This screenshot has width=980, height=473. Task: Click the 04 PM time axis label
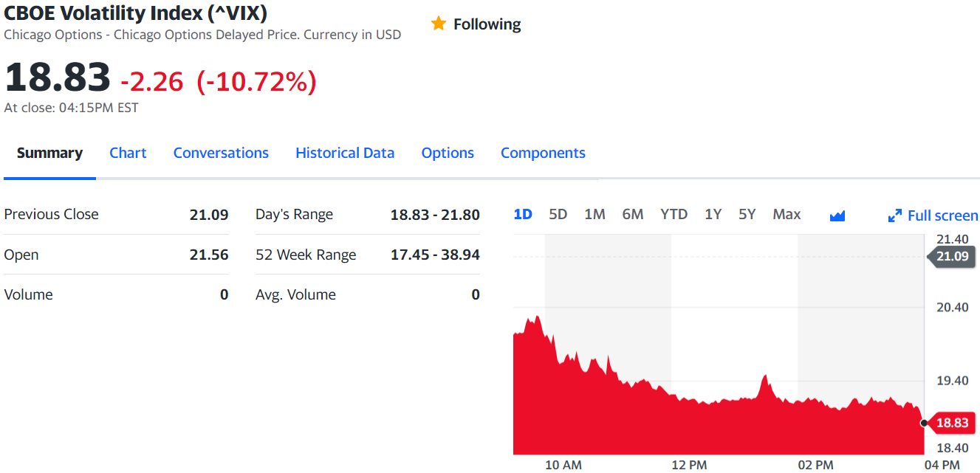pyautogui.click(x=942, y=465)
